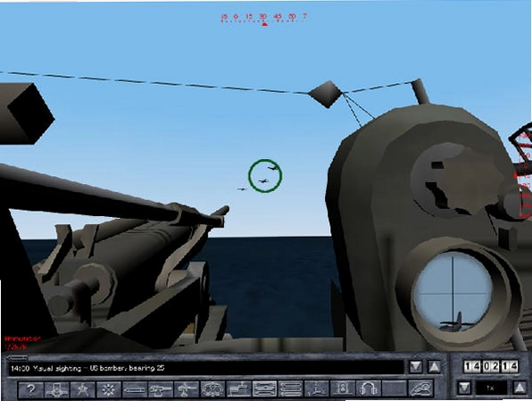This screenshot has width=532, height=401.
Task: Open the hydrophone headphones station icon
Action: coord(369,389)
